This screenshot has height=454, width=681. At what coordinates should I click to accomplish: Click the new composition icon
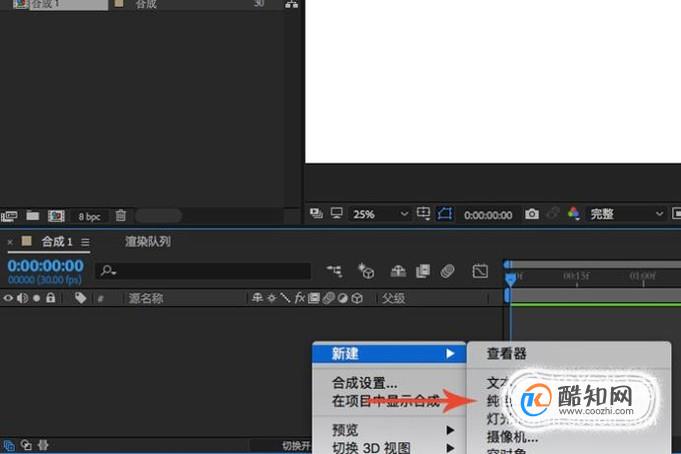[56, 216]
